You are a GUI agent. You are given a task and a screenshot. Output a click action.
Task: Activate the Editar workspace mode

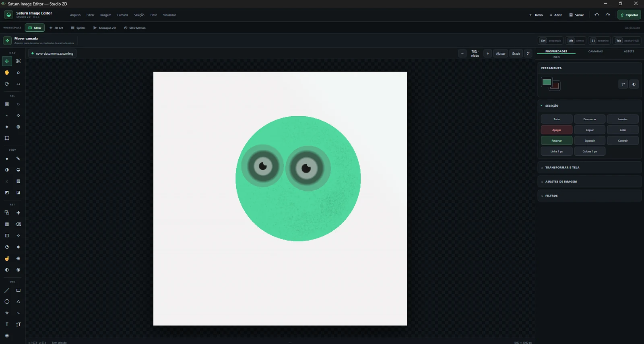(x=35, y=28)
